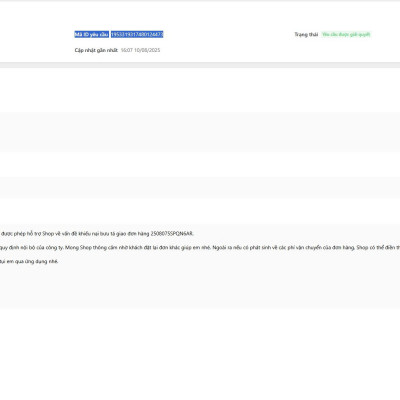Click the gray divider strip below header panel
Viewport: 400px width, 400px height.
200,65
